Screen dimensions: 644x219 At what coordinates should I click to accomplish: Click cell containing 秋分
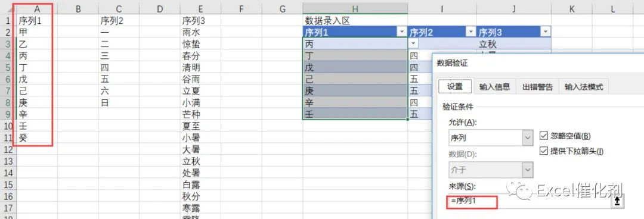click(x=200, y=196)
